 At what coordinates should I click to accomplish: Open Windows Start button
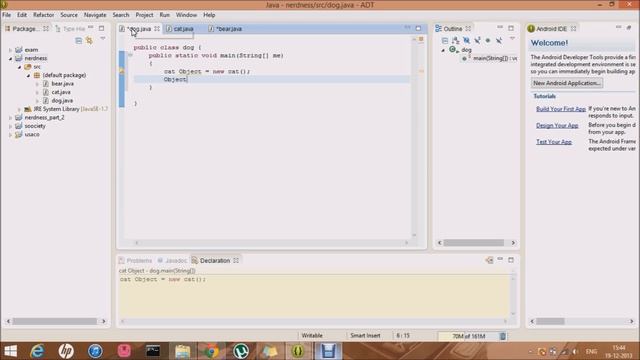click(x=10, y=351)
